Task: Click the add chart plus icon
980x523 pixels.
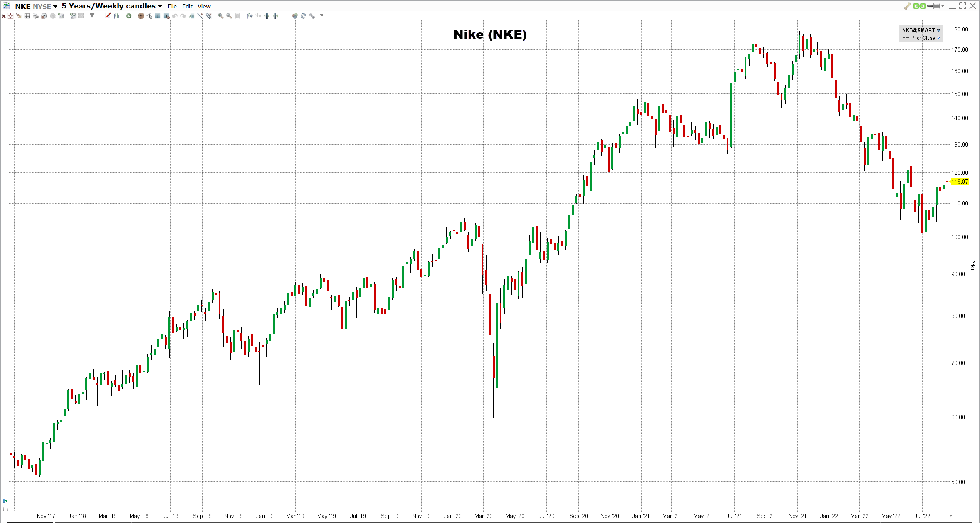Action: 73,16
